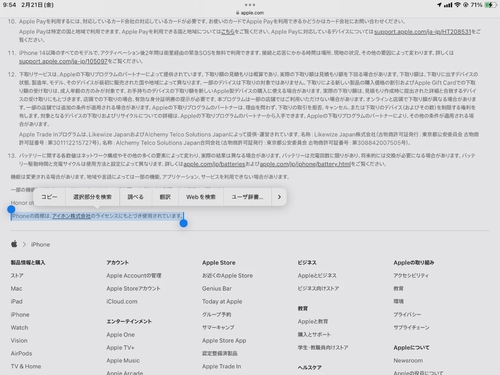This screenshot has width=500, height=375.
Task: Open the iphone/battery.html link
Action: (305, 164)
